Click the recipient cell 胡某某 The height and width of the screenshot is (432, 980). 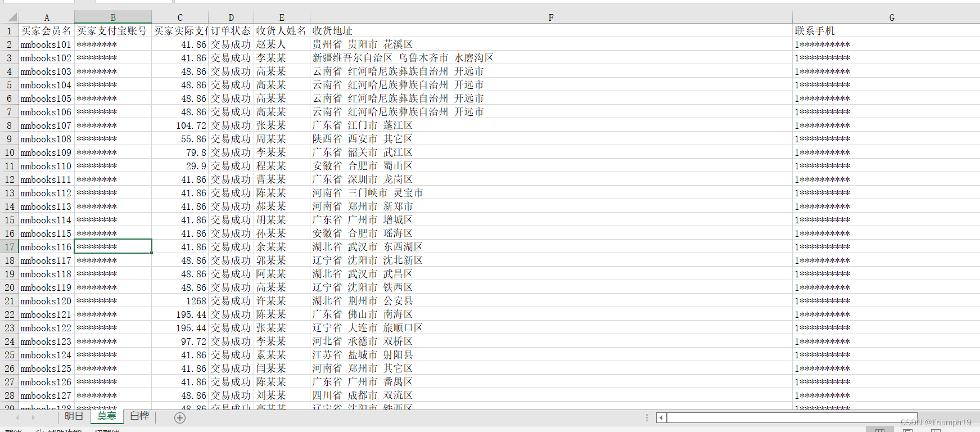tap(282, 220)
